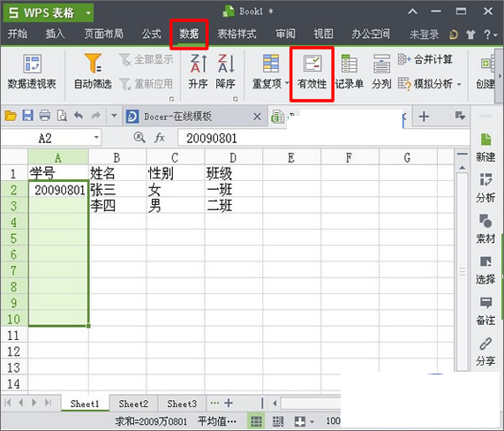Screen dimensions: 504x431
Task: Open the 记录单 record form
Action: click(x=349, y=72)
